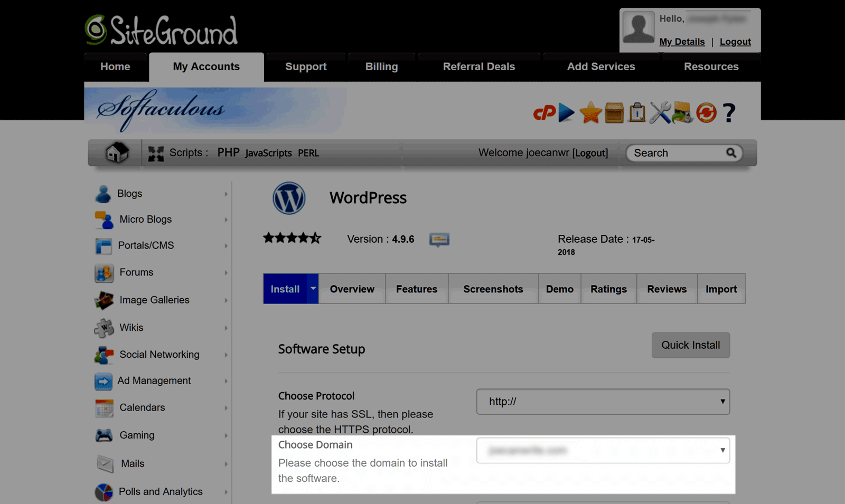Click the My Details link
The height and width of the screenshot is (504, 845).
(x=682, y=42)
